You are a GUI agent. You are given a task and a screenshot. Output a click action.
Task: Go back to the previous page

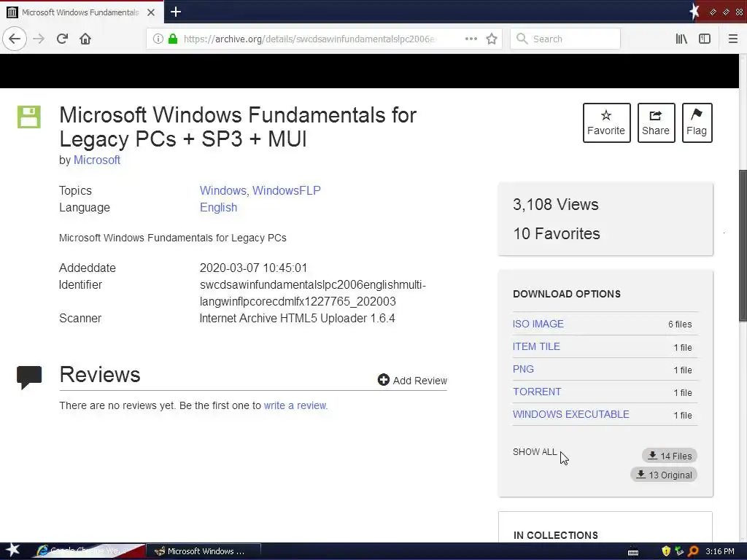(15, 39)
